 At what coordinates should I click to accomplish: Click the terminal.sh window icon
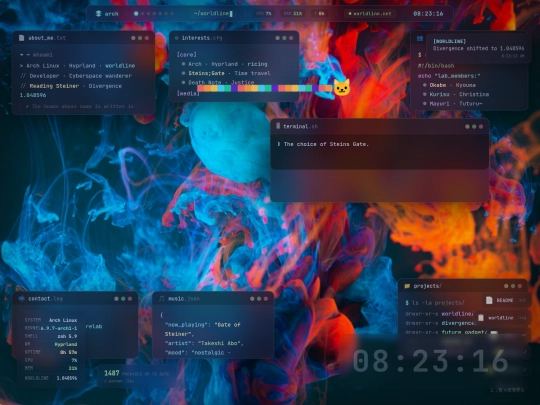coord(278,126)
